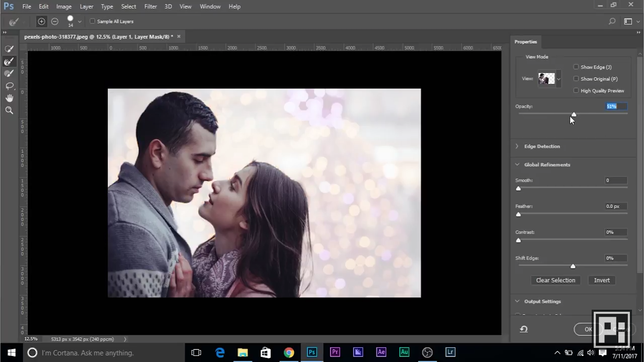Expand the collapsed toolbox arrows
This screenshot has height=362, width=644.
pos(6,33)
